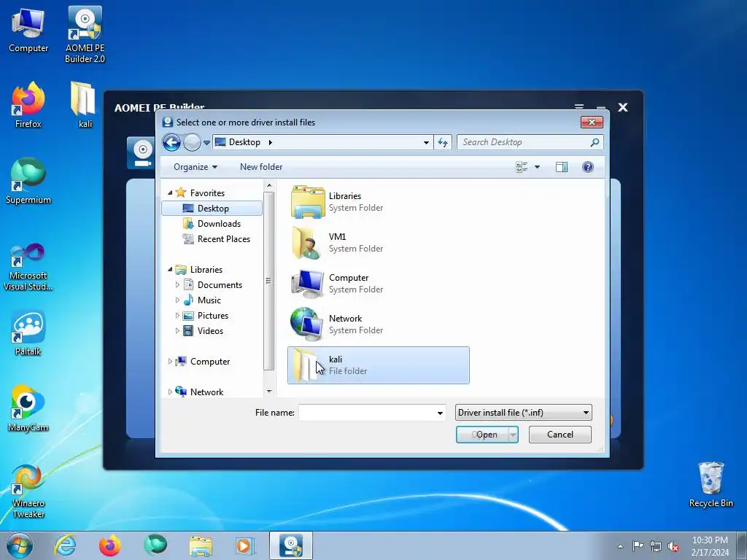The width and height of the screenshot is (747, 560).
Task: Open the kali folder on desktop
Action: [x=85, y=105]
